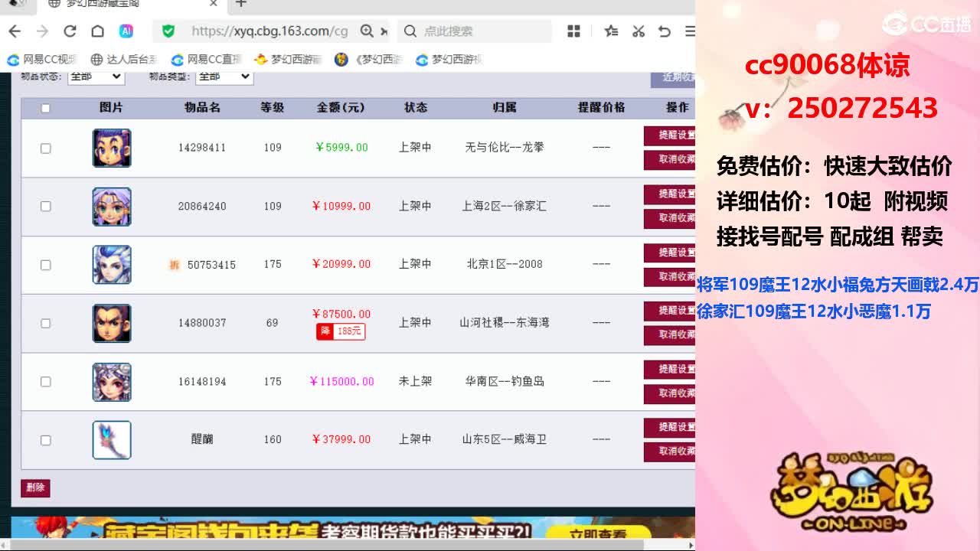Click 提醒设置 for the ¥10999.00 item
Screen dimensions: 980x551
coord(670,194)
